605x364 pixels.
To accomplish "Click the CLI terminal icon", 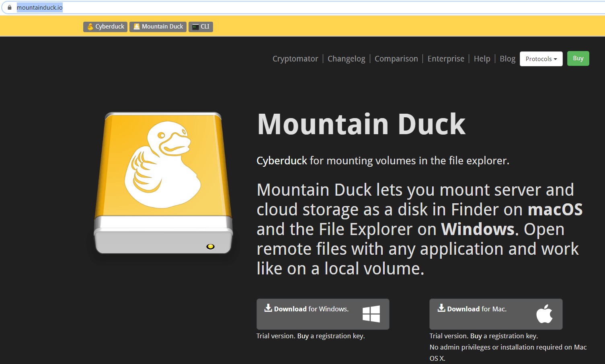I will [x=195, y=27].
